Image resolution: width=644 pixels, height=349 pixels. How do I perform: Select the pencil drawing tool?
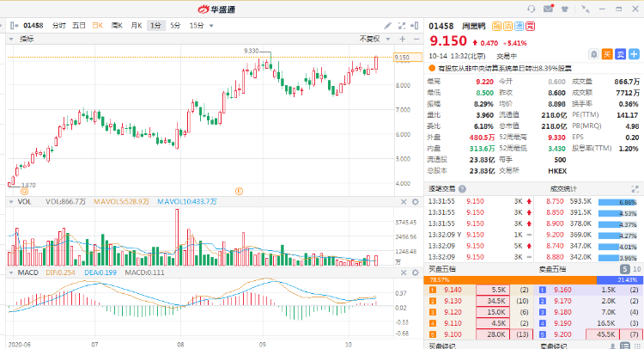pyautogui.click(x=389, y=26)
